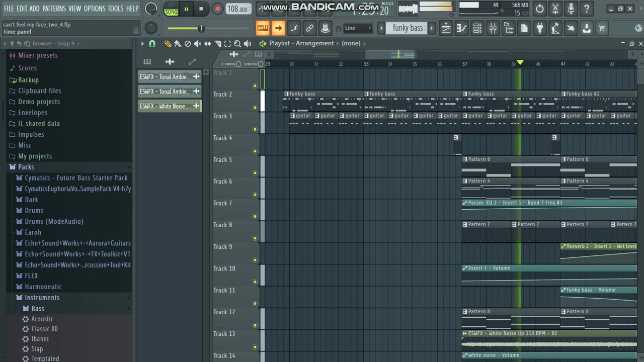The height and width of the screenshot is (362, 644).
Task: Expand the My projects folder
Action: pyautogui.click(x=35, y=156)
